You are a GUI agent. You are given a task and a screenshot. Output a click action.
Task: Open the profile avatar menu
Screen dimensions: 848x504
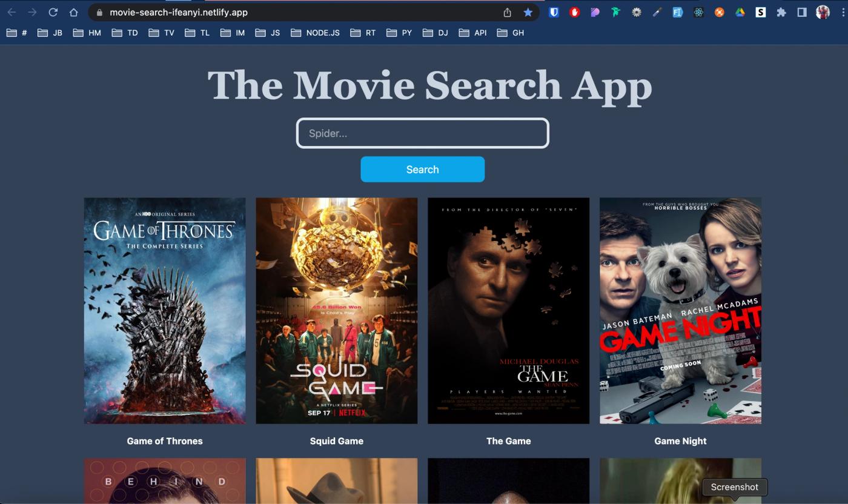click(823, 12)
